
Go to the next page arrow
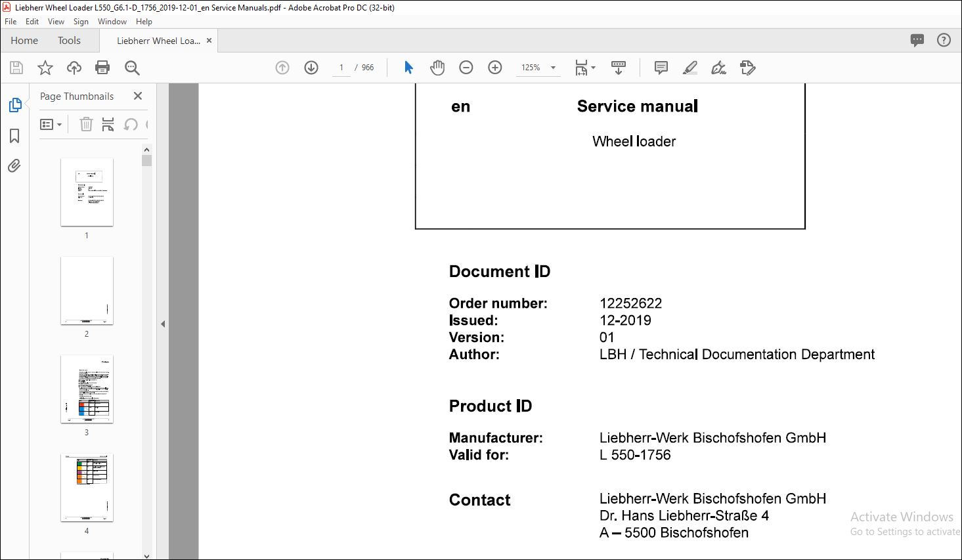click(x=311, y=68)
